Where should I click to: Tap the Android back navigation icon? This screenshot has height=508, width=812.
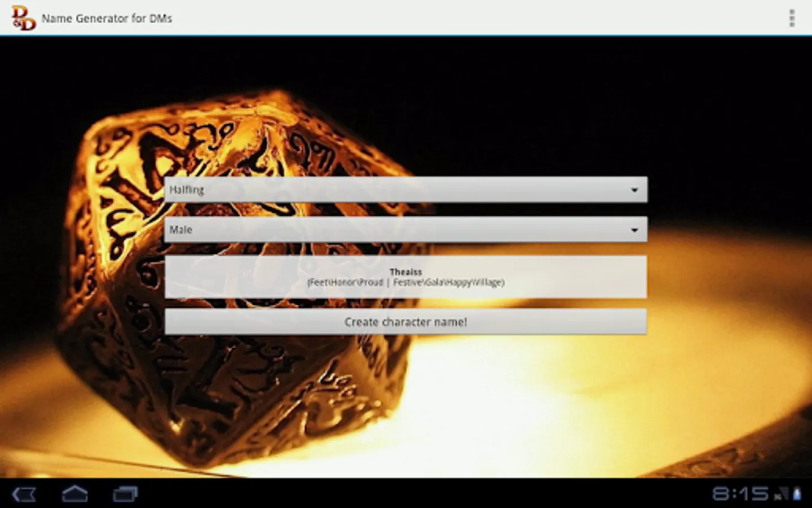[x=24, y=494]
